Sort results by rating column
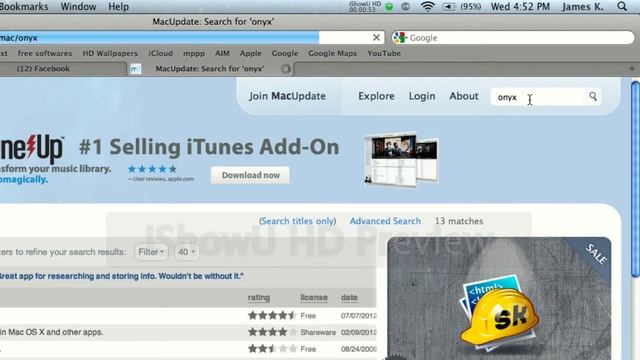The width and height of the screenshot is (640, 360). click(259, 298)
